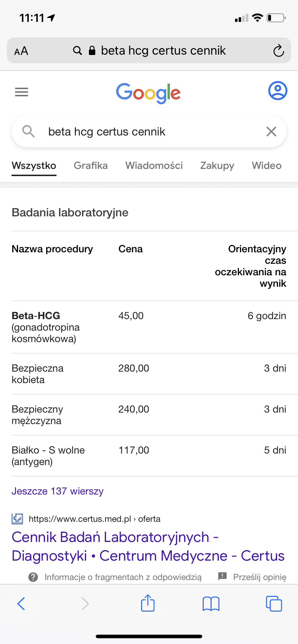Screen dimensions: 298x644
Task: Open Cennik Badań Laboratoryjnych Certus link
Action: click(148, 546)
